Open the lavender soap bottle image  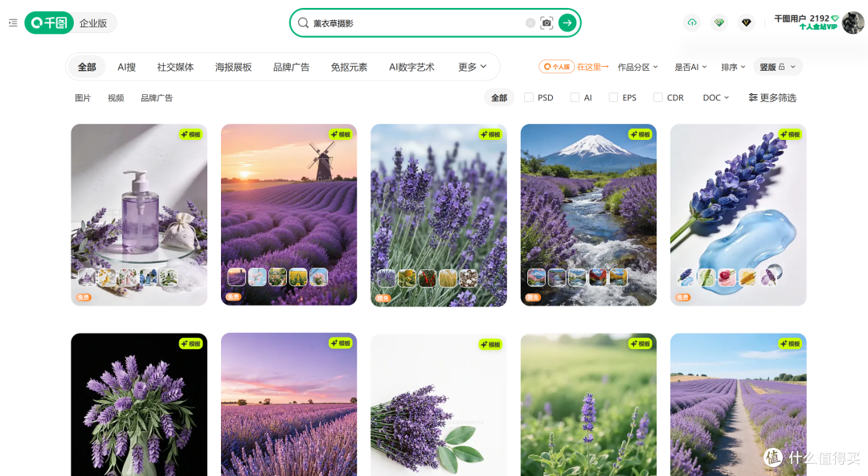tap(139, 215)
